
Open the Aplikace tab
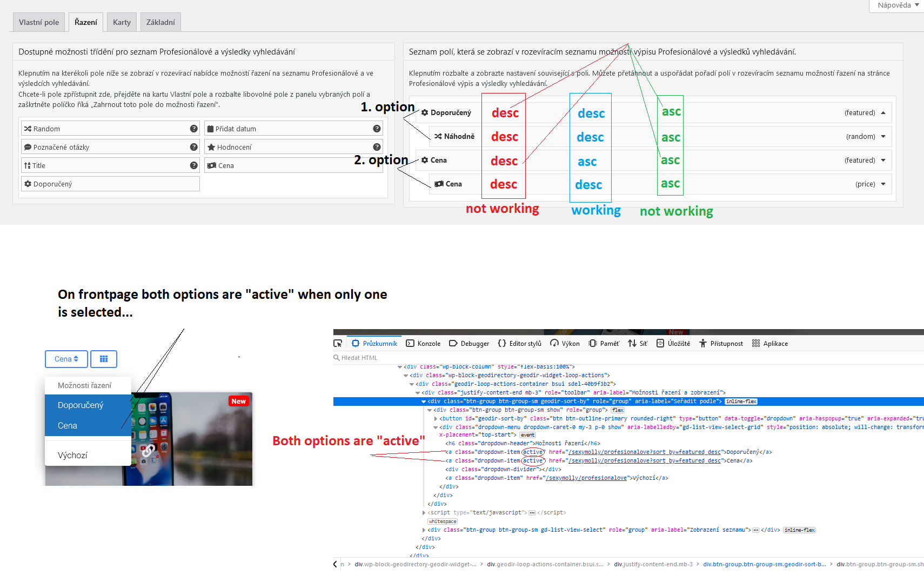tap(770, 343)
